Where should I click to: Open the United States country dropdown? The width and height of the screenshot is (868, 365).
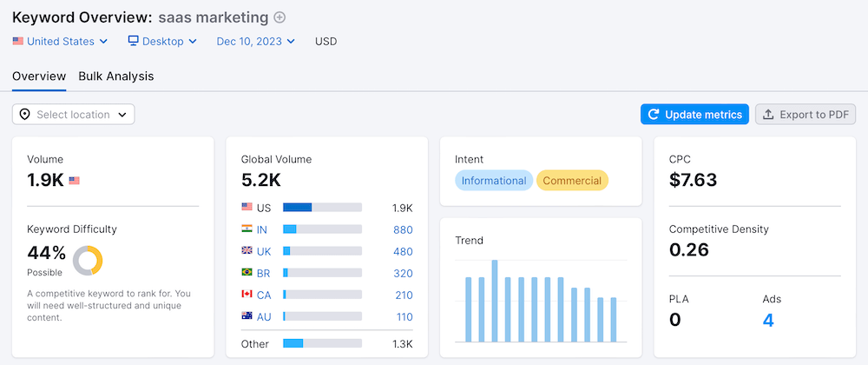point(60,41)
